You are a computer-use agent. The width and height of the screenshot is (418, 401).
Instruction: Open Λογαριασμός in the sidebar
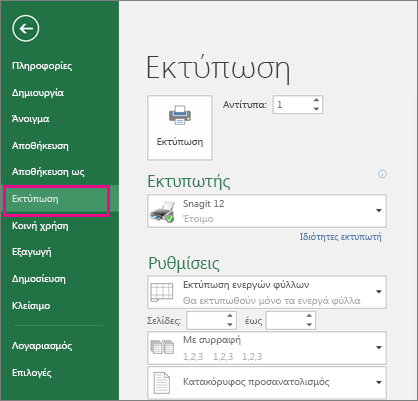click(x=42, y=346)
